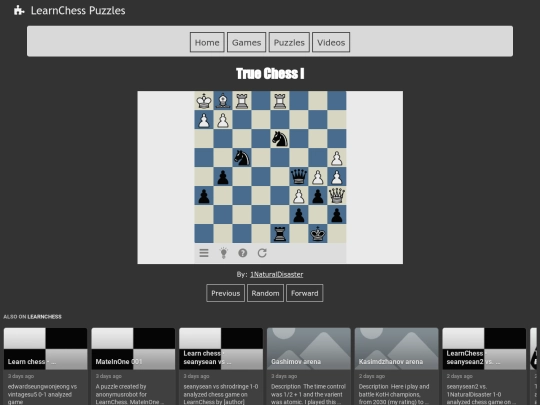Open the Puzzles navigation item
540x405 pixels.
pyautogui.click(x=289, y=42)
